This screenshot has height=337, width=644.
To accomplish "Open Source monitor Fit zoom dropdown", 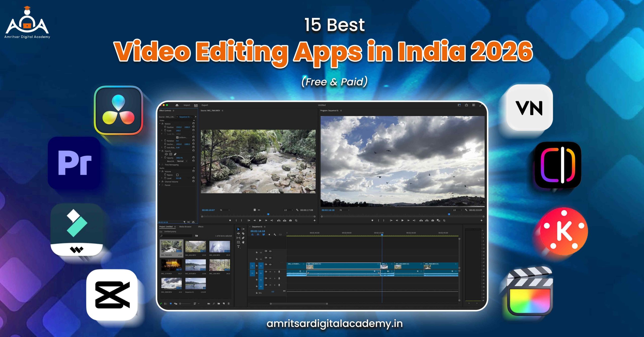I will click(225, 210).
